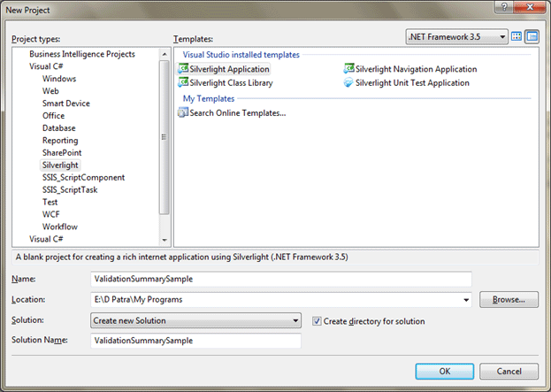Open the Create new Solution dropdown
The width and height of the screenshot is (551, 392).
point(195,320)
